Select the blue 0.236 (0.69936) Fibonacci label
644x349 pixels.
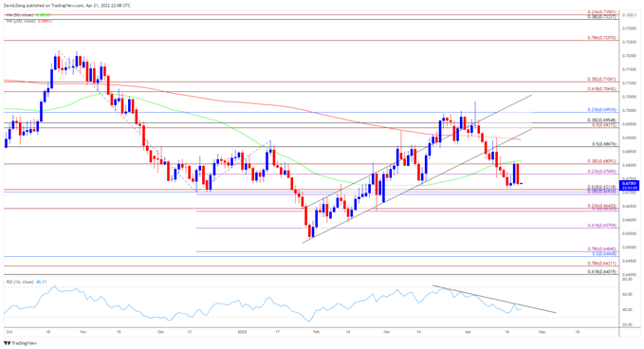point(601,110)
